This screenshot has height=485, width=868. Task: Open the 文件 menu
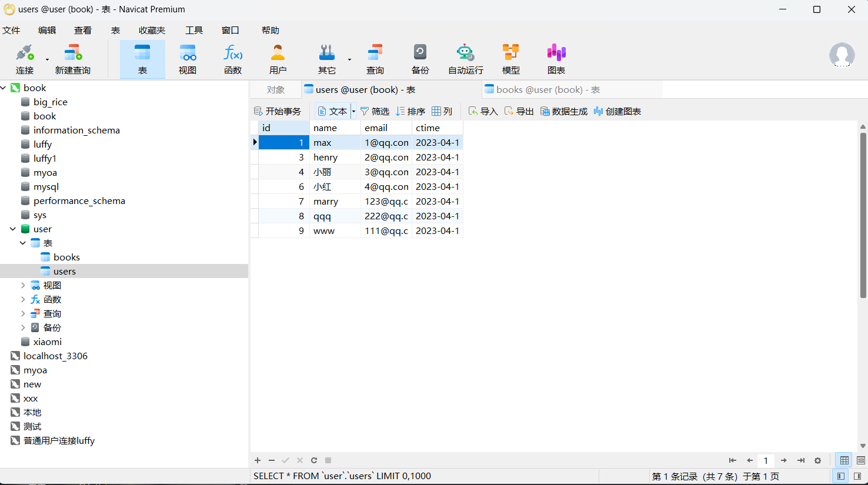[11, 30]
